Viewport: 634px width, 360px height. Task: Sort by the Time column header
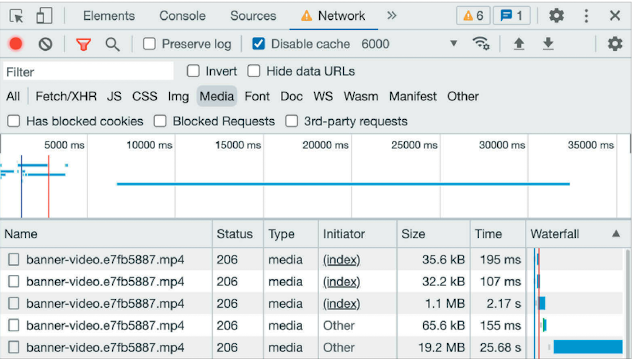[x=498, y=234]
